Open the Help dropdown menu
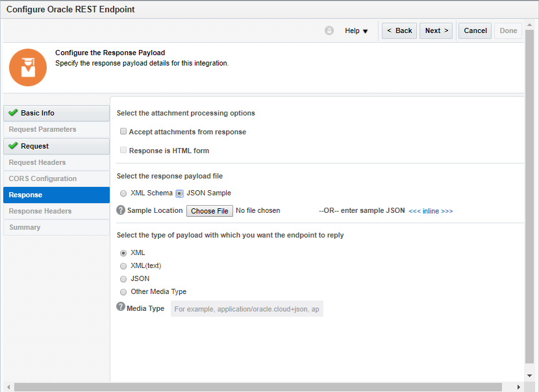This screenshot has height=392, width=539. (x=357, y=31)
